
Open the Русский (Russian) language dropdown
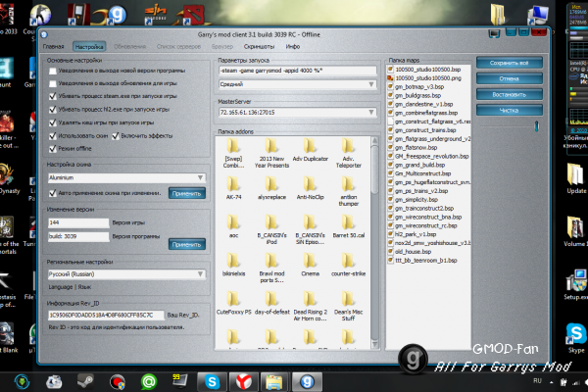(x=126, y=274)
